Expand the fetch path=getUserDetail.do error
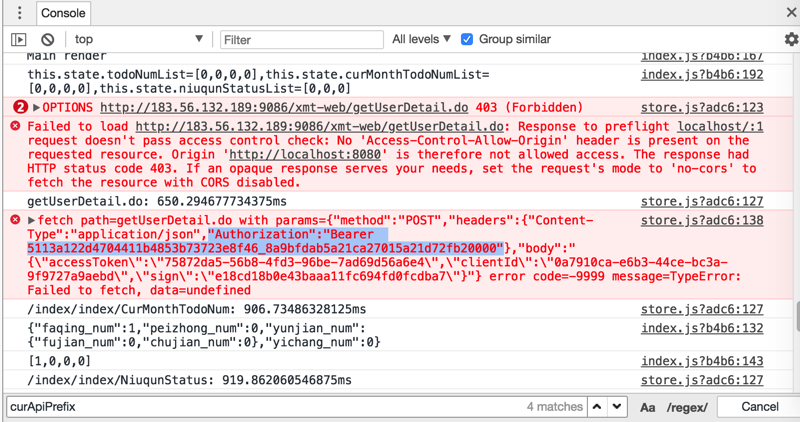The image size is (800, 422). [32, 220]
